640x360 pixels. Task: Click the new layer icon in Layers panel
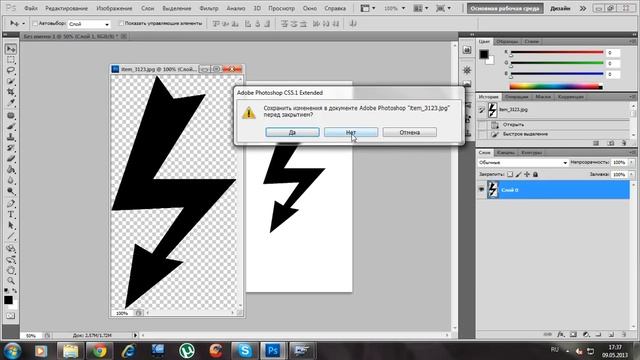point(611,334)
